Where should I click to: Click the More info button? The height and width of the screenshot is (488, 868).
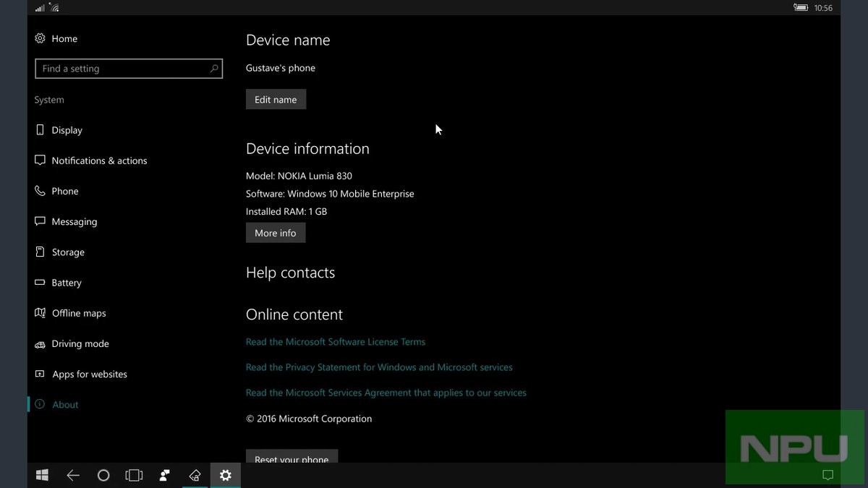pos(275,233)
